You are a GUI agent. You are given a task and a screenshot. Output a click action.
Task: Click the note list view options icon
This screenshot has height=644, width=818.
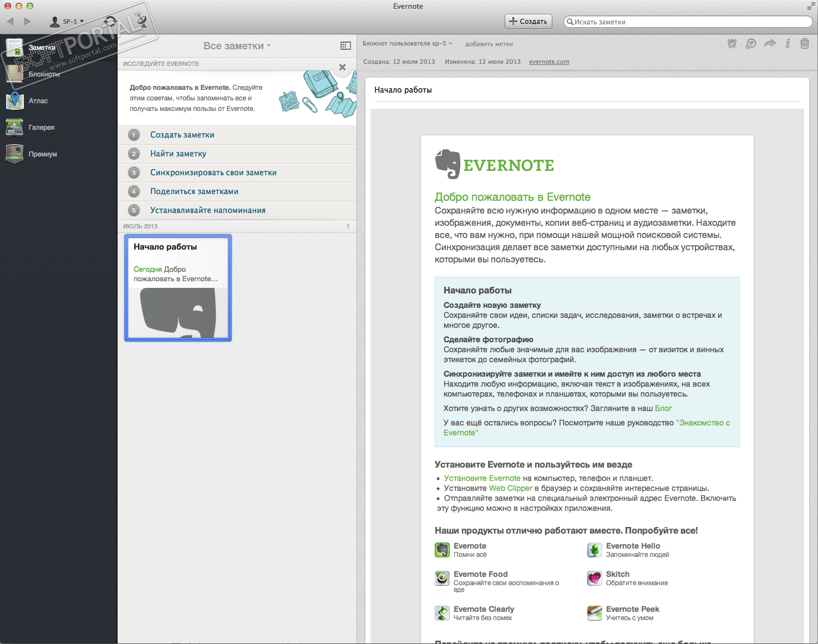tap(346, 46)
